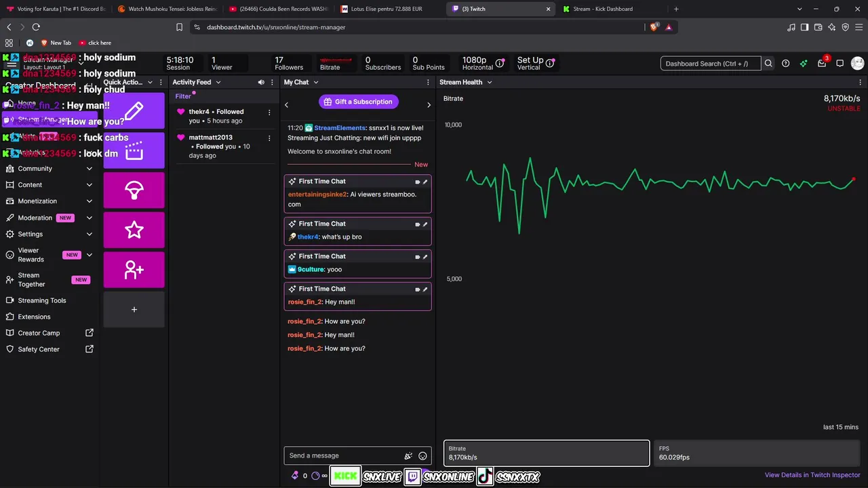The width and height of the screenshot is (868, 488).
Task: Click the parachute raid quick action tile
Action: (134, 190)
